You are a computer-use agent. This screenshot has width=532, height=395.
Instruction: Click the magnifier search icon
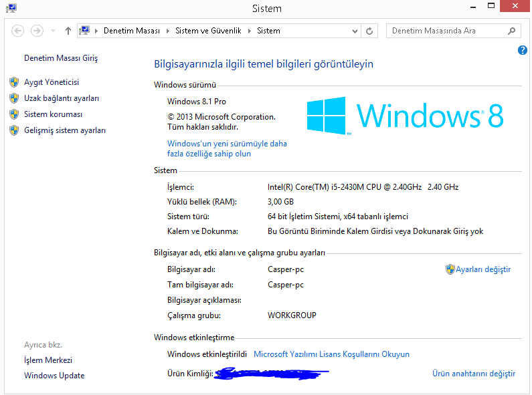pos(512,31)
